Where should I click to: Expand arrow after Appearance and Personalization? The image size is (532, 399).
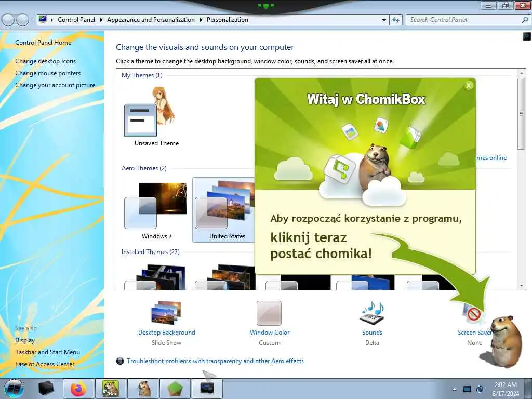(201, 20)
